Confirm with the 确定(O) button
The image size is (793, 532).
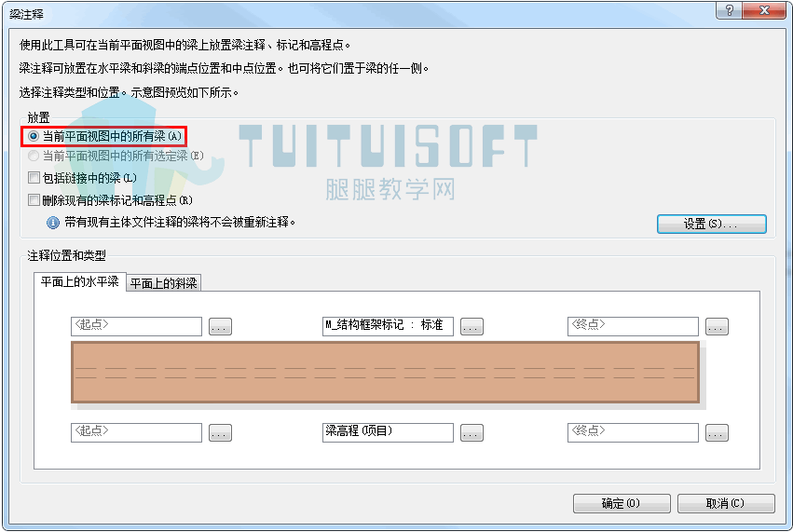(x=622, y=504)
